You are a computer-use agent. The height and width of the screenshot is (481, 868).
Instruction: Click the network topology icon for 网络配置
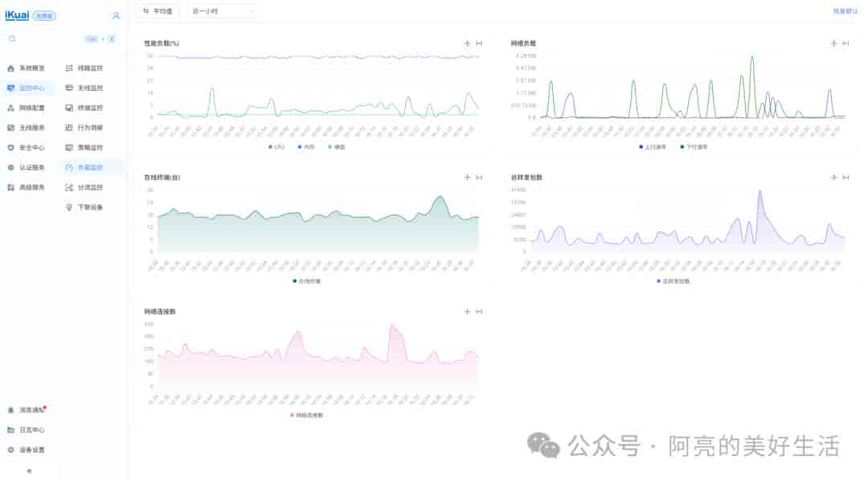pyautogui.click(x=10, y=108)
